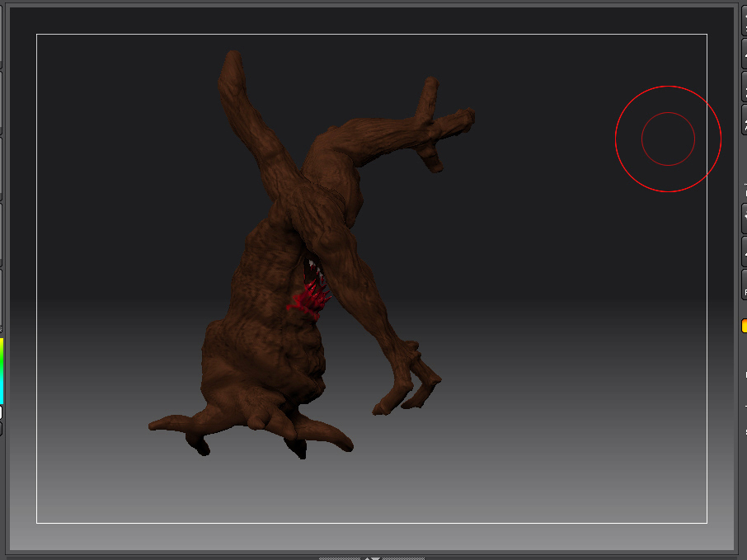Click the bottom tray divider arrows

[x=372, y=558]
